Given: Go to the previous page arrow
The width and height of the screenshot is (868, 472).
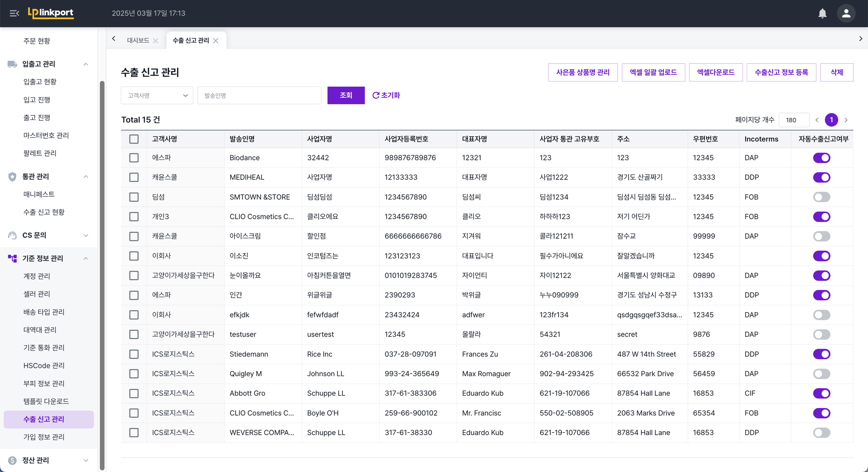Looking at the screenshot, I should click(x=817, y=120).
